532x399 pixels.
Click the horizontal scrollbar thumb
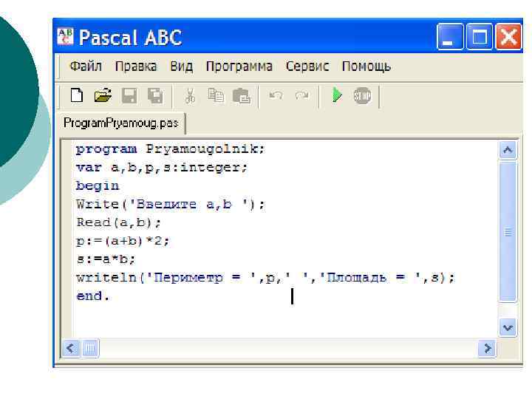click(x=90, y=348)
